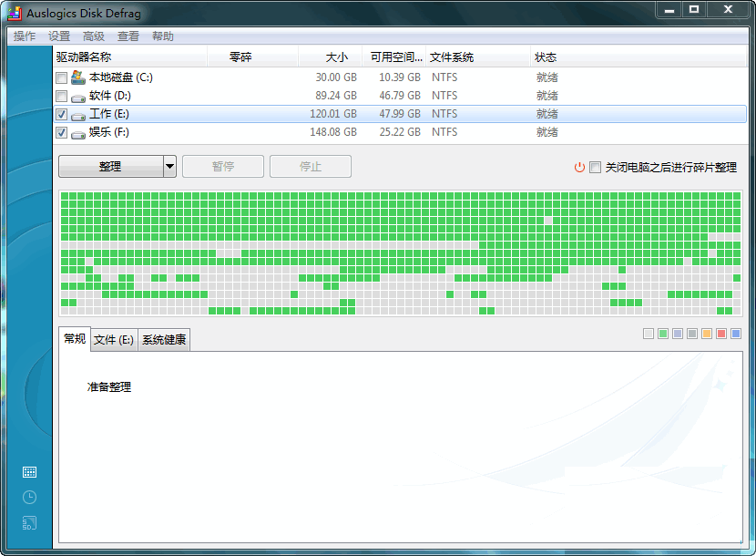Viewport: 756px width, 556px height.
Task: Enable 关闭电脑之后进行碎片整理 checkbox
Action: pos(596,168)
